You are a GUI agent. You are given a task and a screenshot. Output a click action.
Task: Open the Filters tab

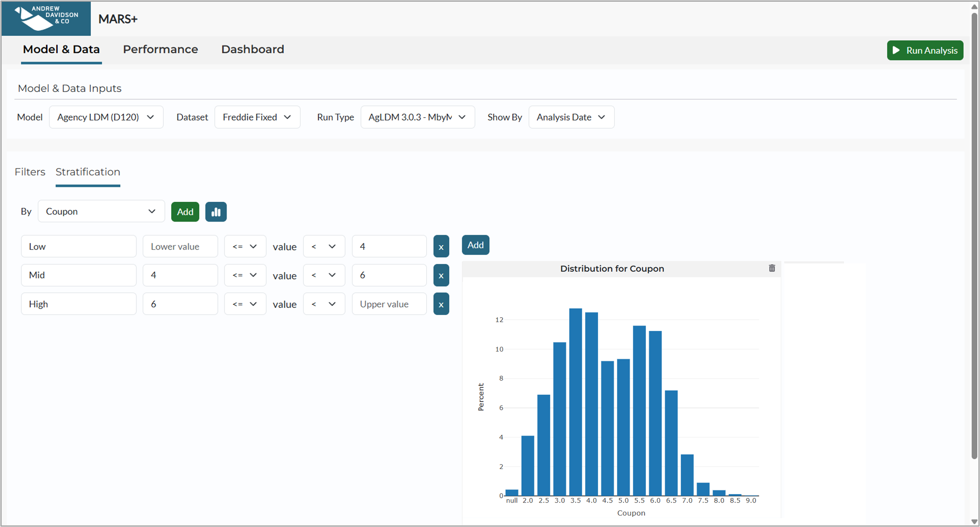click(30, 172)
